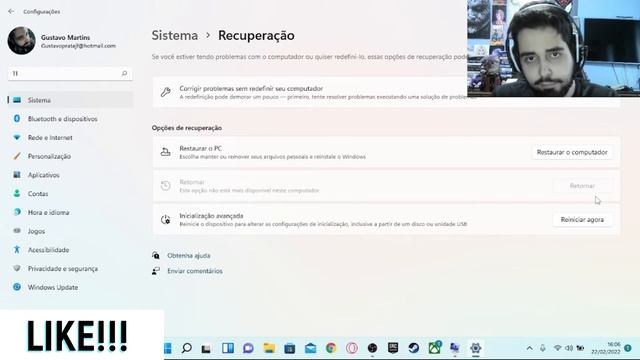The image size is (640, 360).
Task: Open File Explorer from the taskbar
Action: point(269,348)
